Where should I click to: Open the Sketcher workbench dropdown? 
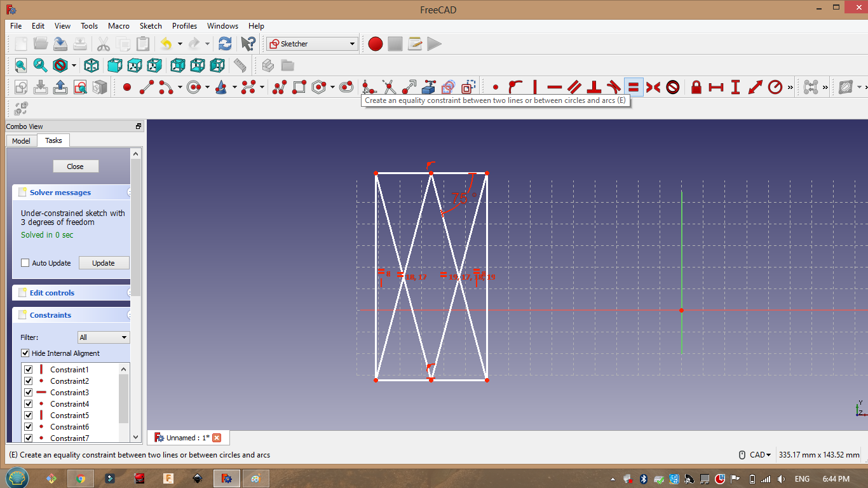point(312,44)
